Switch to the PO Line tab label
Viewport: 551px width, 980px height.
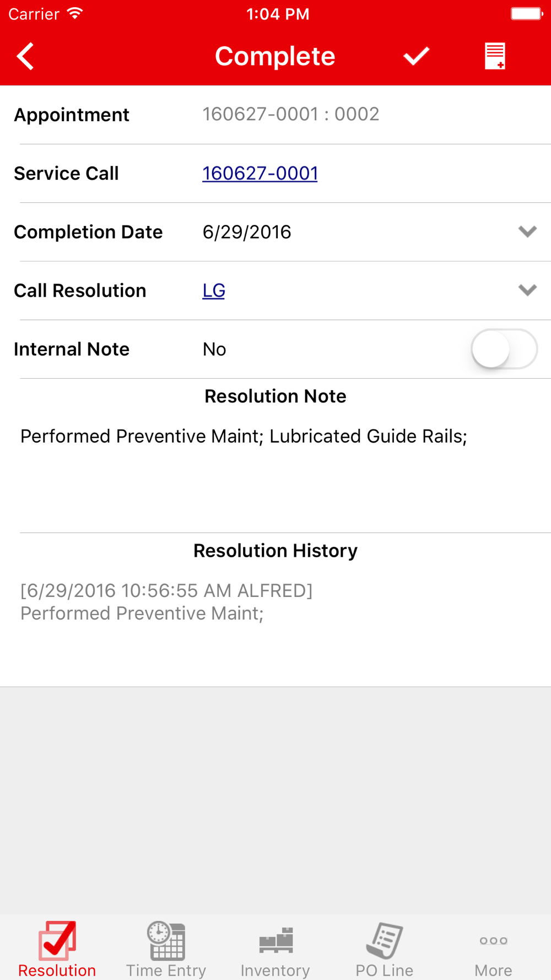(x=385, y=970)
